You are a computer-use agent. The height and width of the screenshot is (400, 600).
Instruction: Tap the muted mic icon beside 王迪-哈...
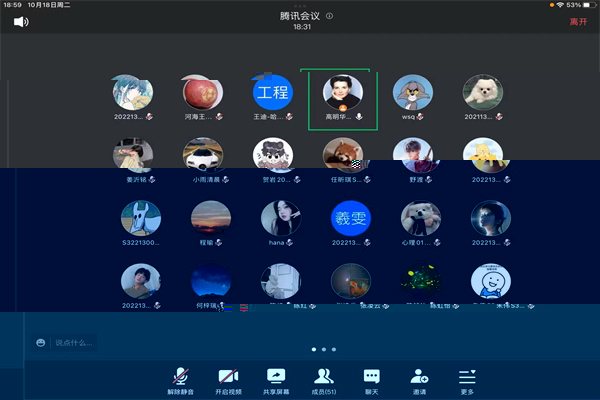[290, 116]
